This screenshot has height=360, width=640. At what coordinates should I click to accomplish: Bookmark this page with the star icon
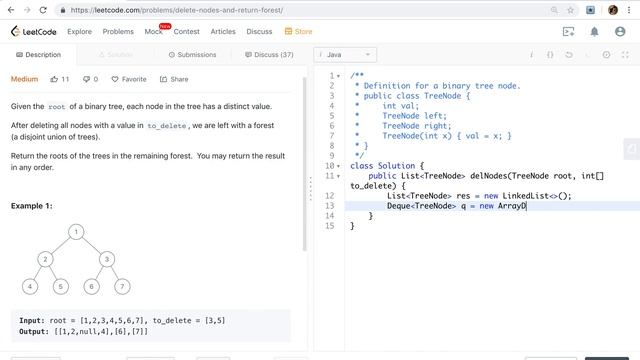[570, 10]
